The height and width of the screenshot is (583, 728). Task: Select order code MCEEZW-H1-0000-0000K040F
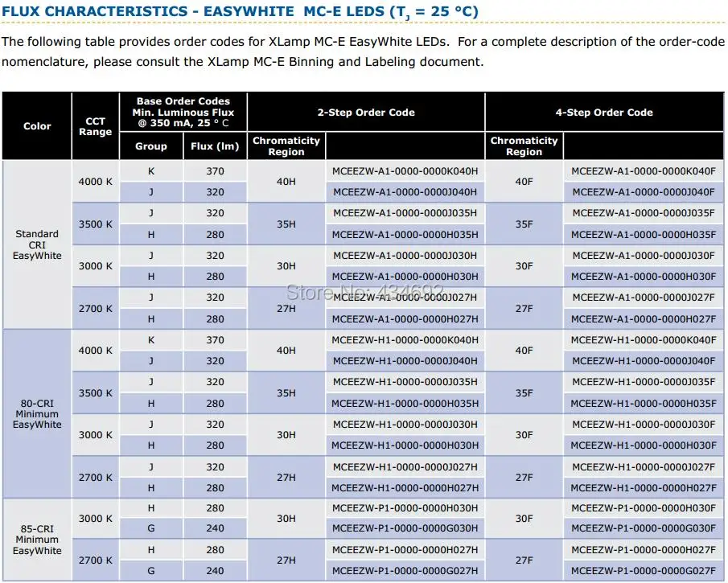pos(644,340)
